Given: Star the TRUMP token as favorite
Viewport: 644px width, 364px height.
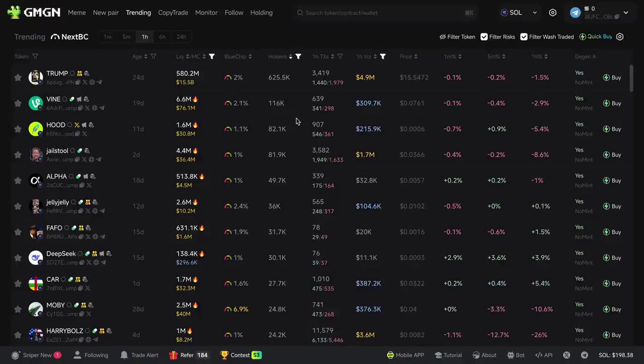Looking at the screenshot, I should pos(18,77).
